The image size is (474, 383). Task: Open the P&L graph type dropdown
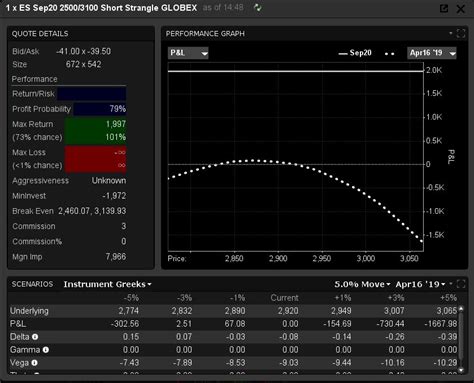188,53
